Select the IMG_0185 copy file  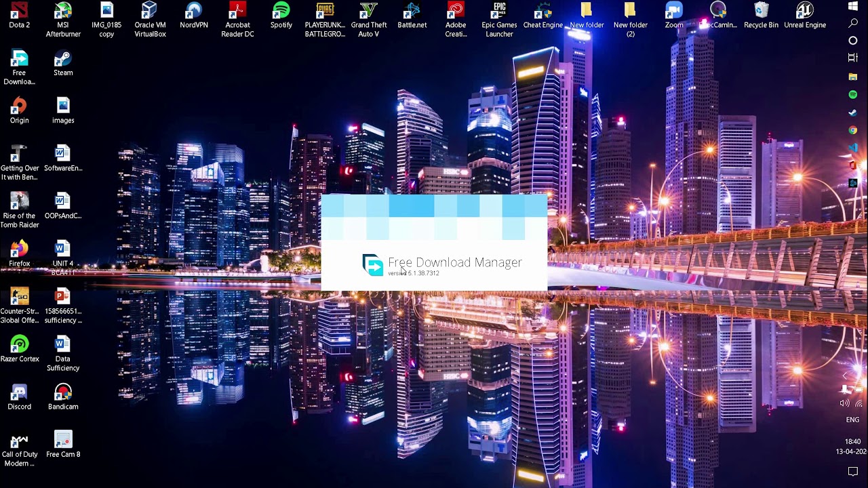[106, 20]
